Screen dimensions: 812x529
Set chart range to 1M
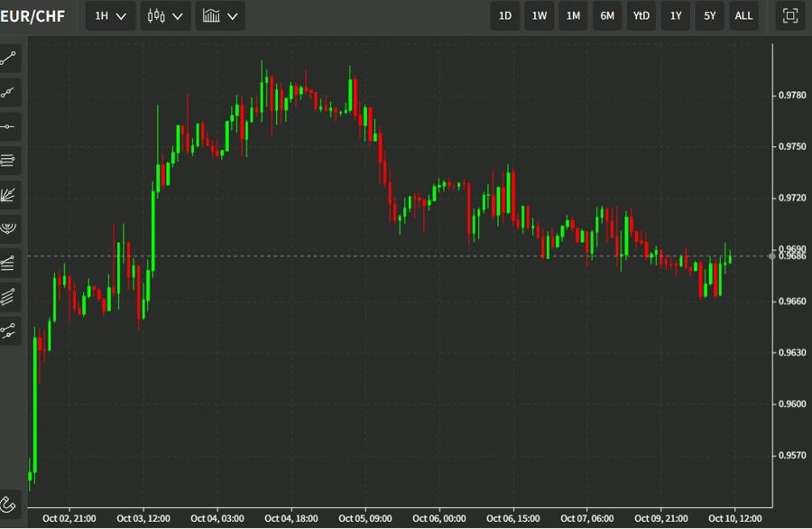pyautogui.click(x=573, y=16)
